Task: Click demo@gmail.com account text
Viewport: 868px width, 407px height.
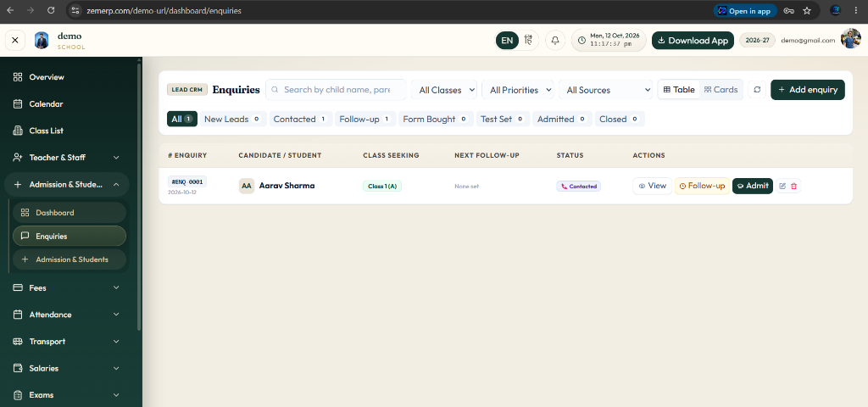Action: 808,41
